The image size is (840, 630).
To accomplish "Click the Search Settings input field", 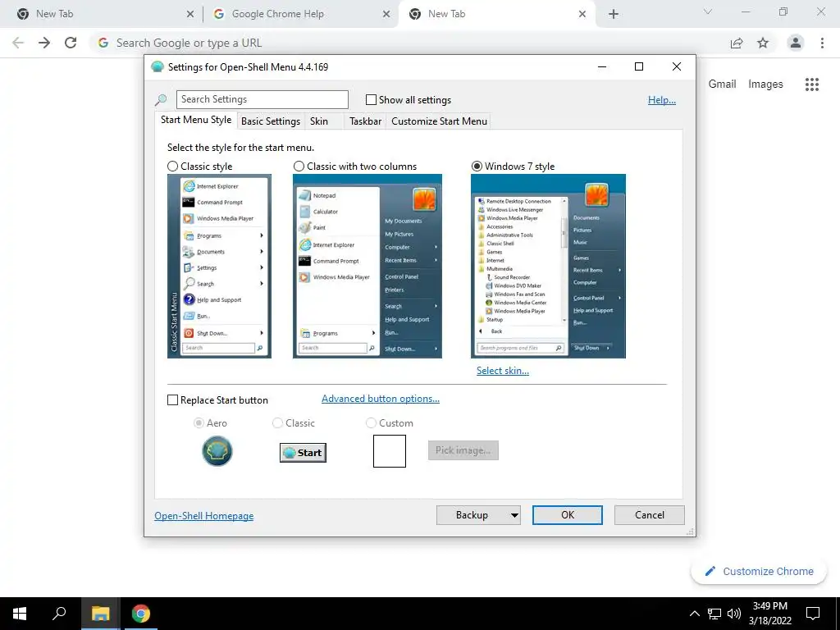I will 262,99.
